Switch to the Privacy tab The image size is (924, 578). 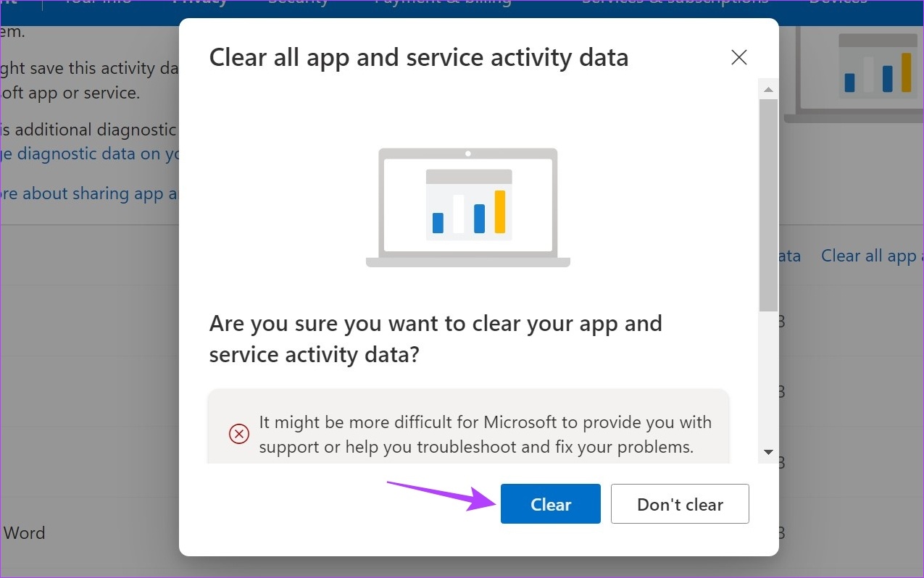click(200, 3)
